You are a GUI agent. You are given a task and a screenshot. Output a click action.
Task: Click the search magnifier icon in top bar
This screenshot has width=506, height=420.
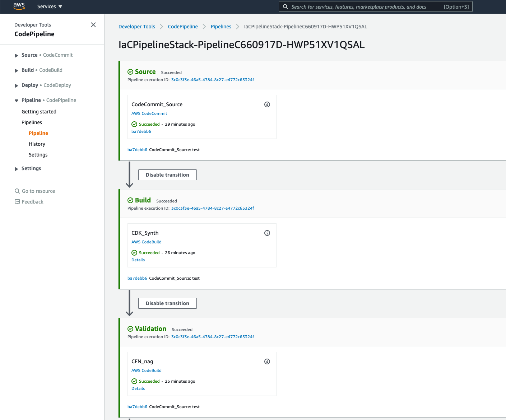coord(285,6)
